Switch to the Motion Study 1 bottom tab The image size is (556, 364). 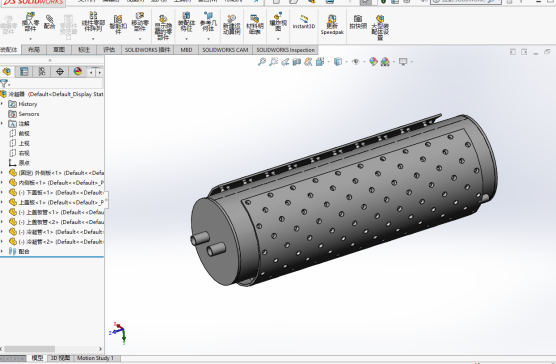pos(95,358)
